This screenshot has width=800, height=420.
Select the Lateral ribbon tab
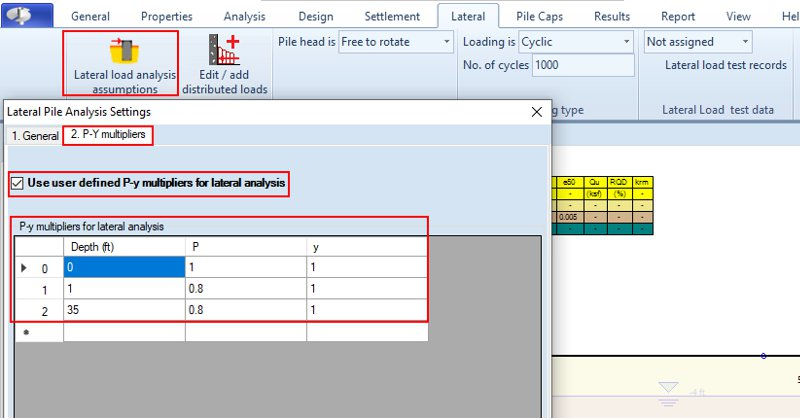click(x=468, y=16)
